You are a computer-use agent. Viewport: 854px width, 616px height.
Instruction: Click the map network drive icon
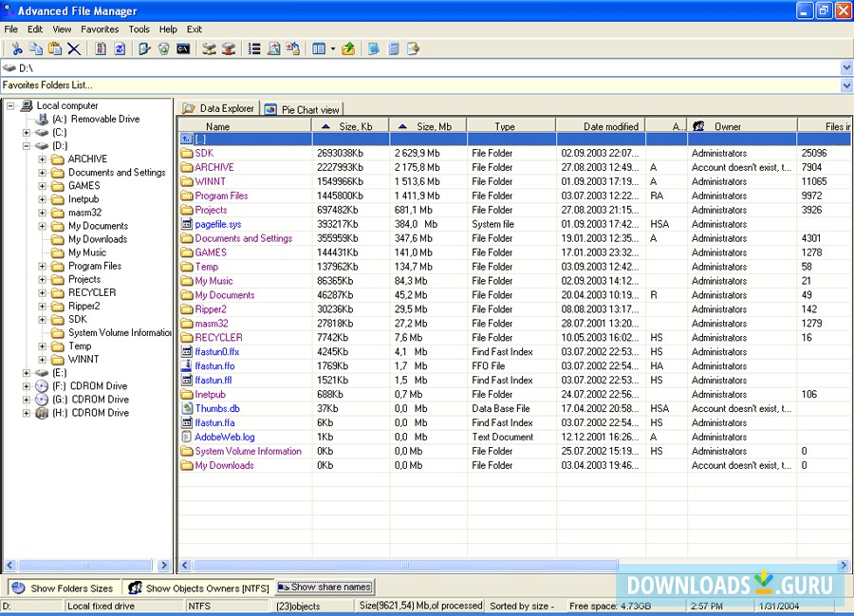click(x=209, y=48)
